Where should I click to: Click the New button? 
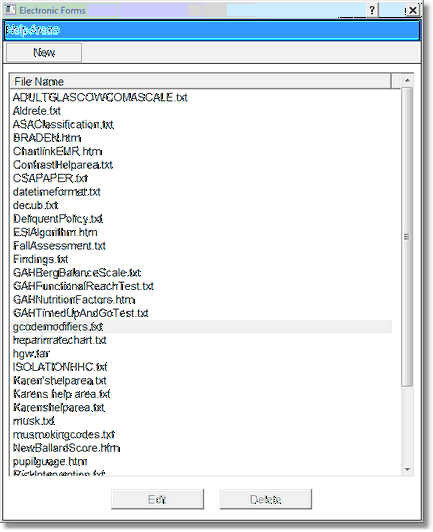point(44,53)
